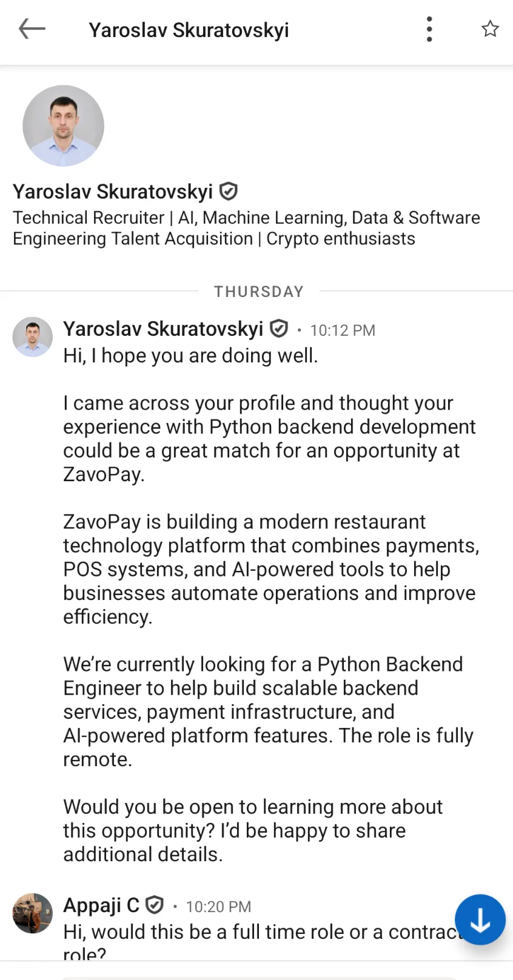Star this conversation
Image resolution: width=513 pixels, height=980 pixels.
pyautogui.click(x=490, y=28)
